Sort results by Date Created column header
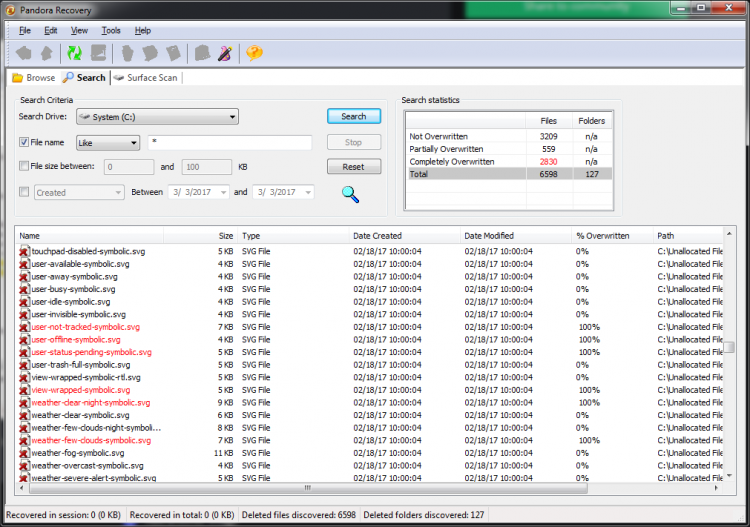 [405, 236]
